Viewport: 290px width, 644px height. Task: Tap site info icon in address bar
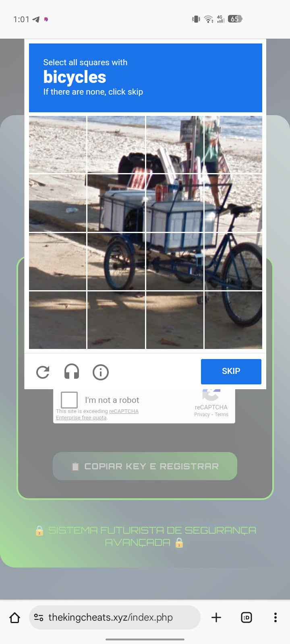tap(39, 617)
